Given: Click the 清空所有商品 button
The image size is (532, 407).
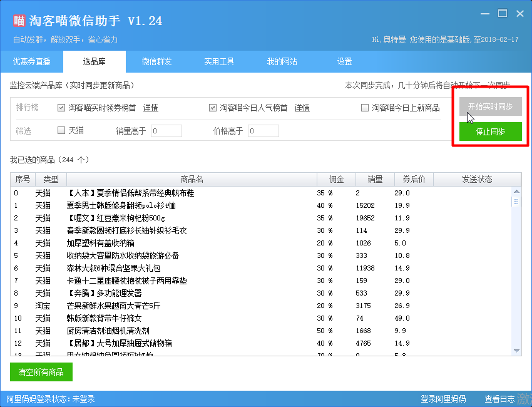Looking at the screenshot, I should point(41,372).
